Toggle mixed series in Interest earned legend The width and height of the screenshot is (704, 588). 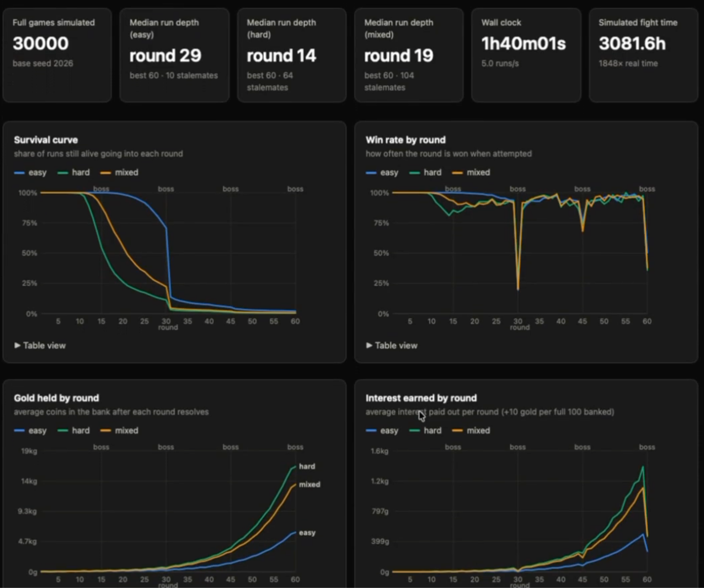pyautogui.click(x=471, y=431)
